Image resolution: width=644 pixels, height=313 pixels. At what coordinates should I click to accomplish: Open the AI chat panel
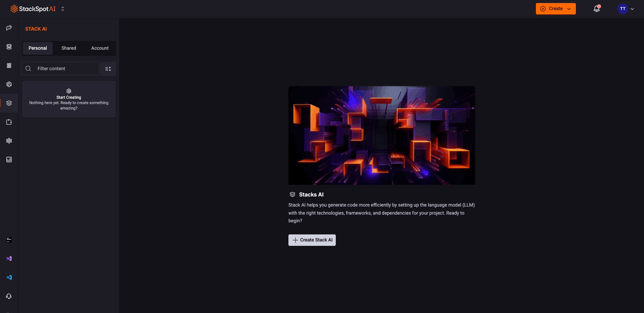9,28
